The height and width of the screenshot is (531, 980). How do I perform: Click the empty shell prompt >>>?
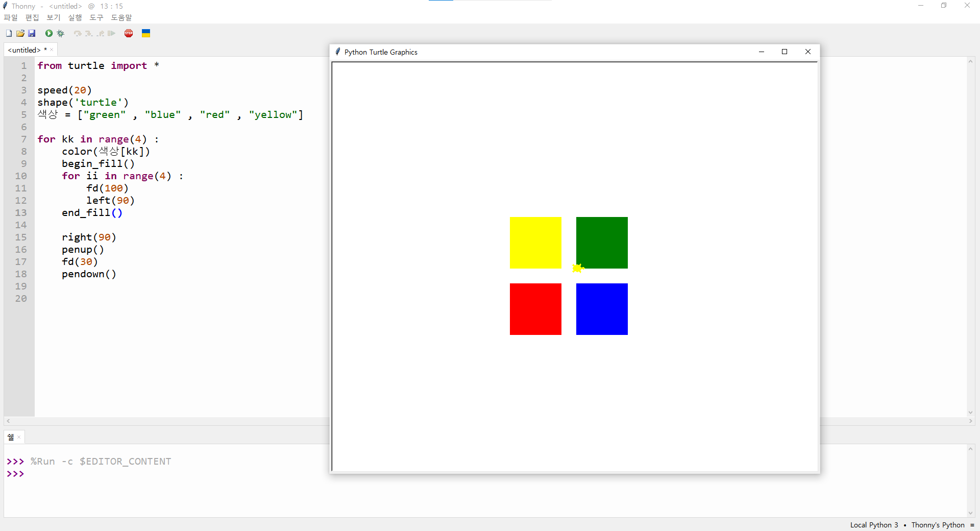tap(15, 474)
